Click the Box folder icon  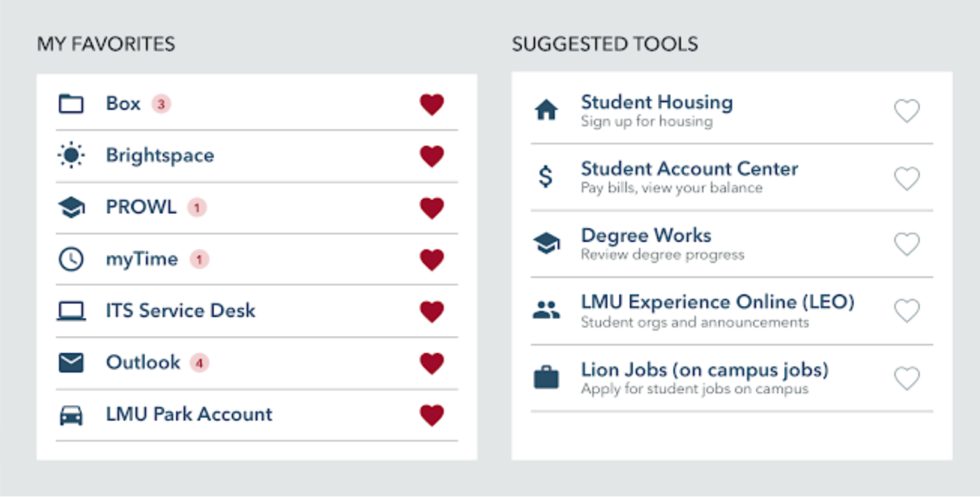pyautogui.click(x=71, y=104)
